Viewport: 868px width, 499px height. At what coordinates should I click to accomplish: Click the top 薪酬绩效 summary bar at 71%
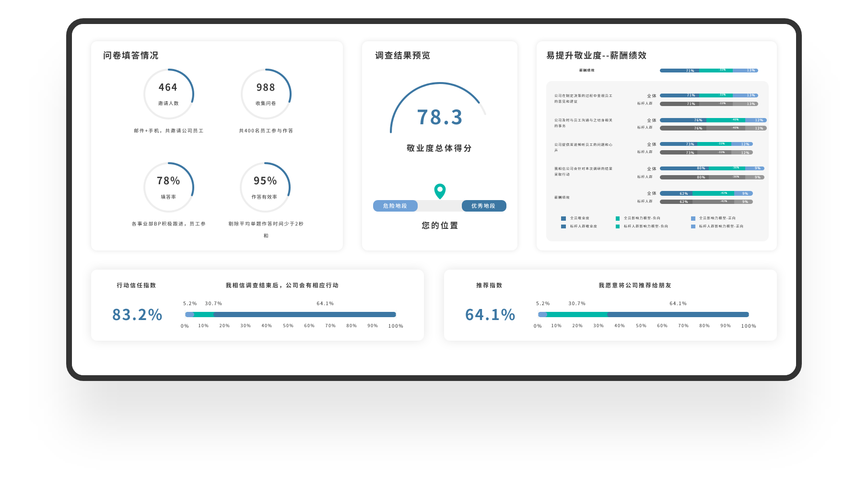709,71
